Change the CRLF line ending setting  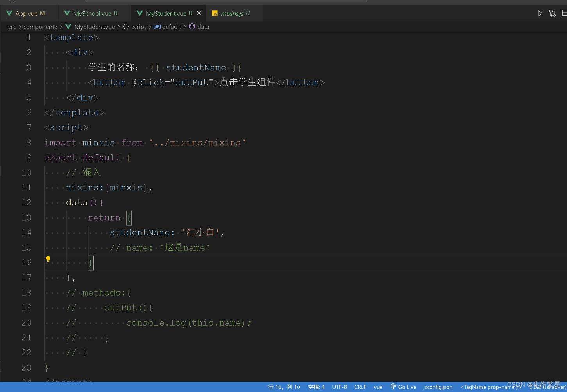(x=360, y=387)
